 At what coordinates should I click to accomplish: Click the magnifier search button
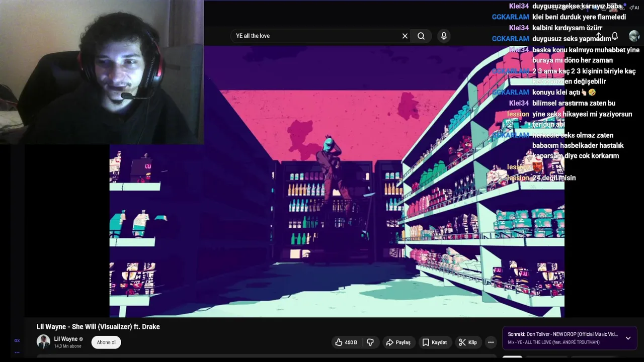point(421,36)
